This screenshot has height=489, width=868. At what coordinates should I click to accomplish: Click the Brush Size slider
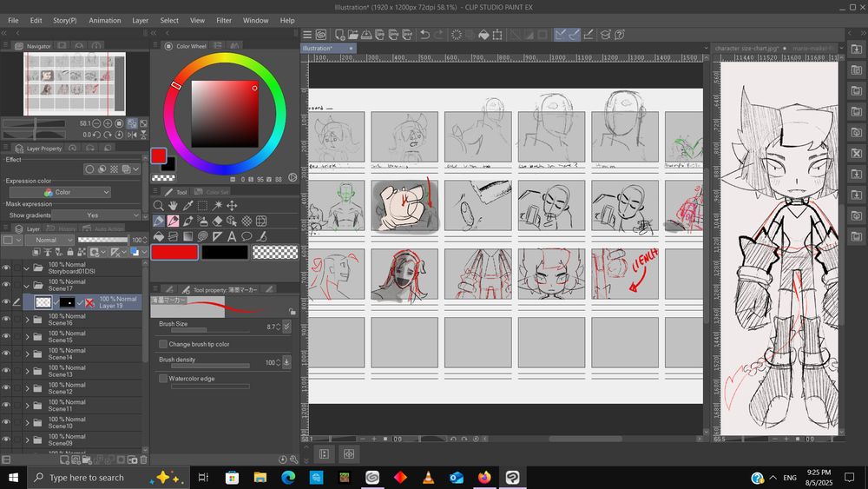click(210, 331)
